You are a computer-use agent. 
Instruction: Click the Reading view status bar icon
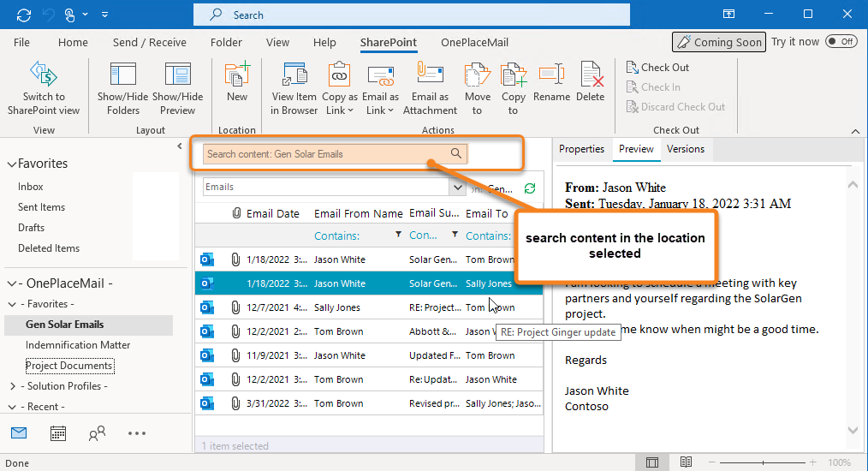click(x=686, y=462)
